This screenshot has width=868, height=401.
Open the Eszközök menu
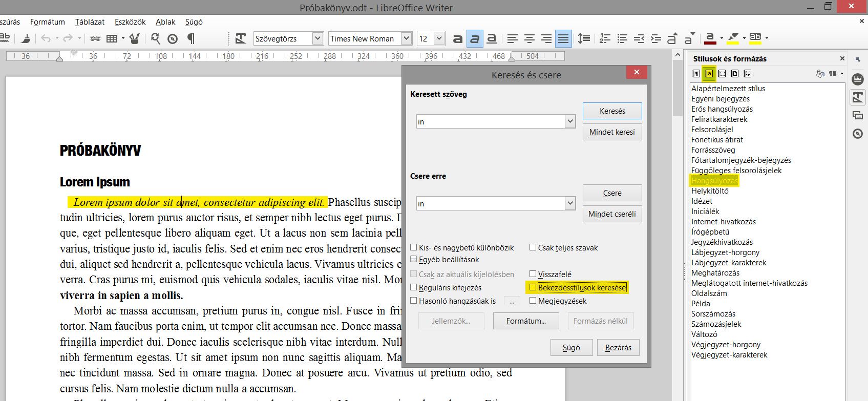tap(130, 22)
